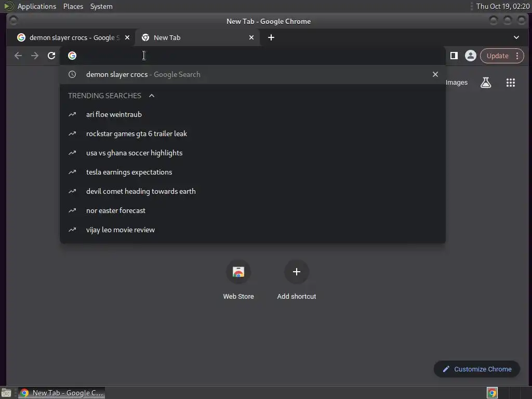Screen dimensions: 532x399
Task: Click the Google icon in address bar
Action: point(72,56)
